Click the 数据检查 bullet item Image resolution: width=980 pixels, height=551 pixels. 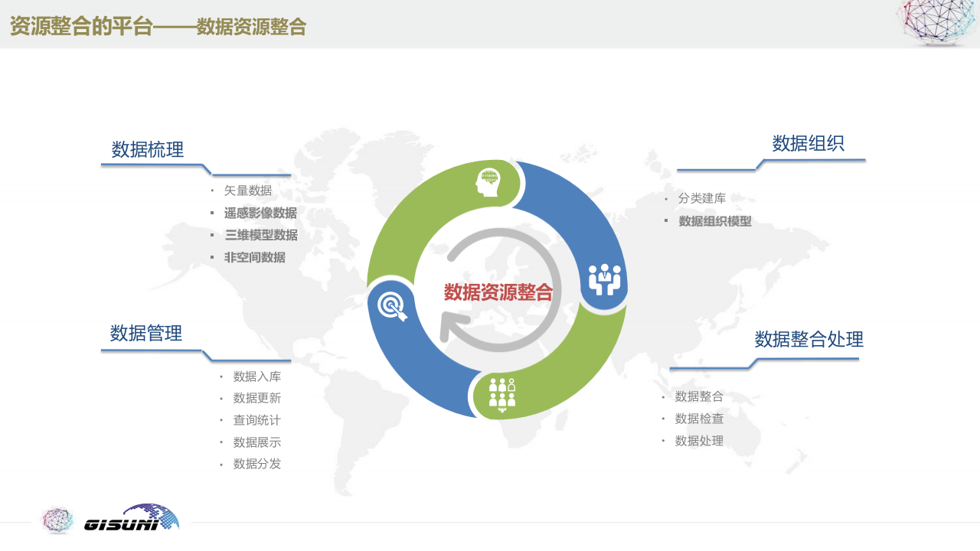click(x=699, y=419)
